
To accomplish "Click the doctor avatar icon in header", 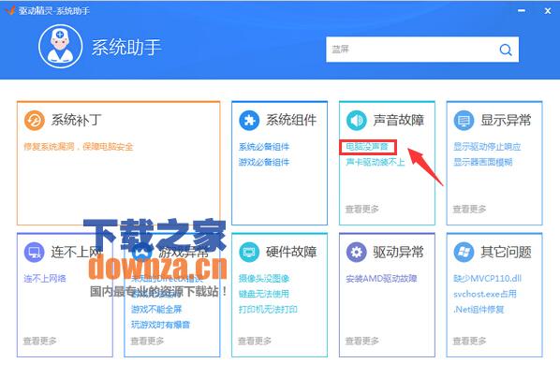I will (60, 47).
